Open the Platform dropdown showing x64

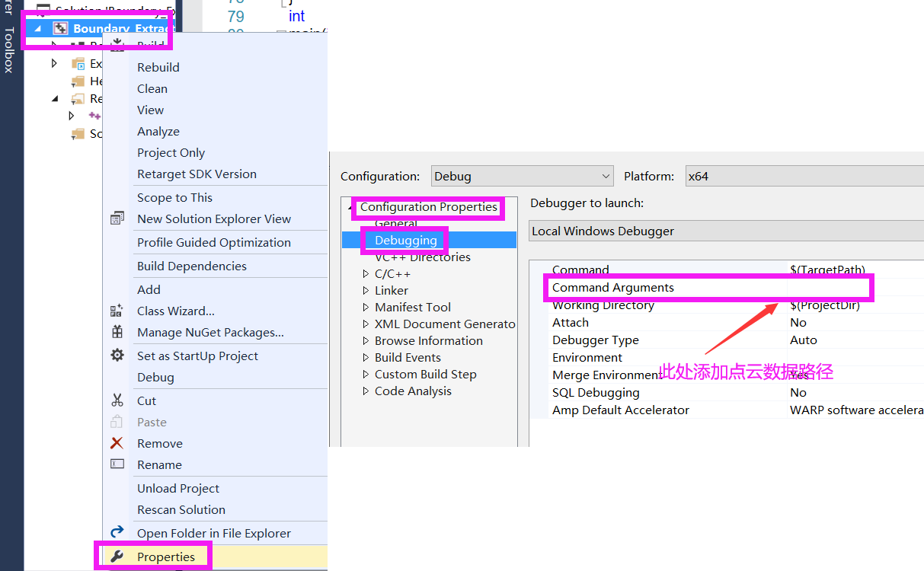point(804,176)
